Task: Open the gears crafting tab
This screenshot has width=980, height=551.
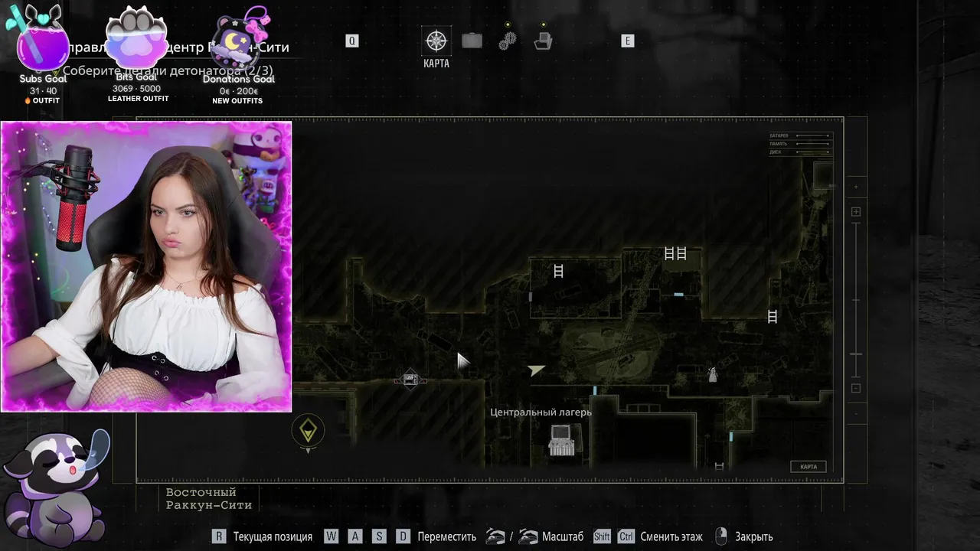Action: (508, 41)
